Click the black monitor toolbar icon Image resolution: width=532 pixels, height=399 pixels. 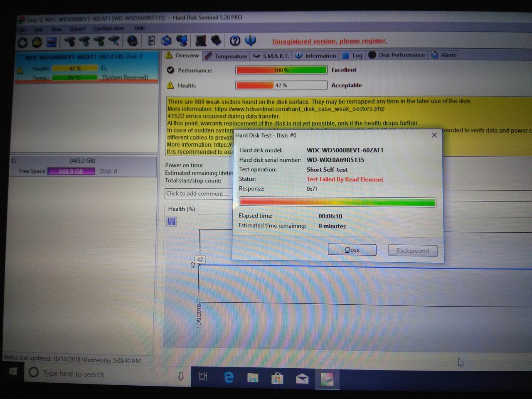(201, 40)
